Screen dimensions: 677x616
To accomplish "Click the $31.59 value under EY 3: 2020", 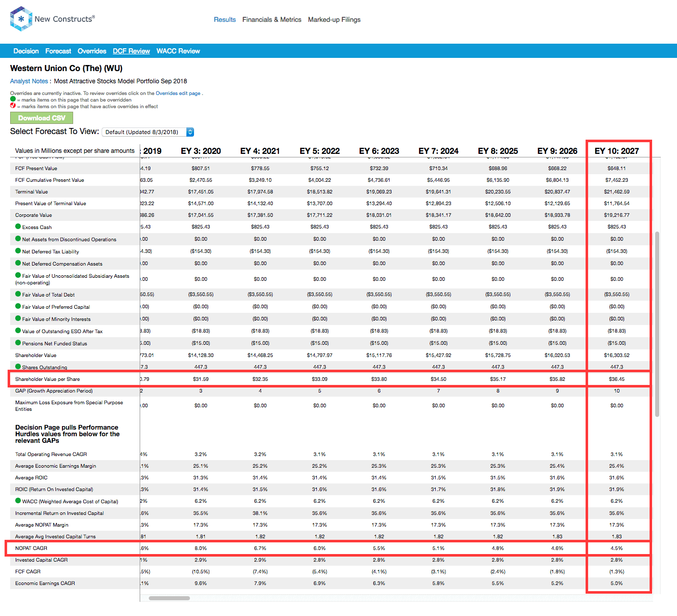I will [201, 379].
